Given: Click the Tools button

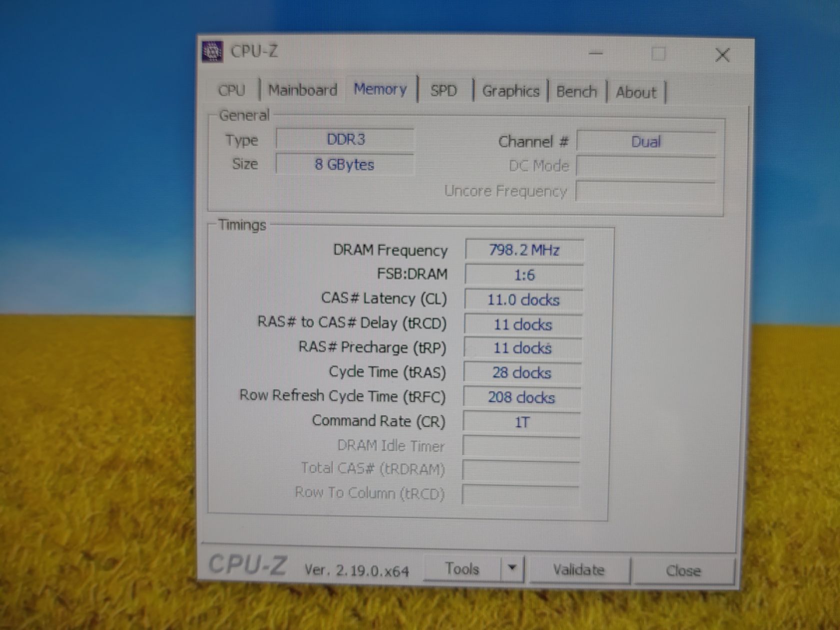Looking at the screenshot, I should point(462,569).
